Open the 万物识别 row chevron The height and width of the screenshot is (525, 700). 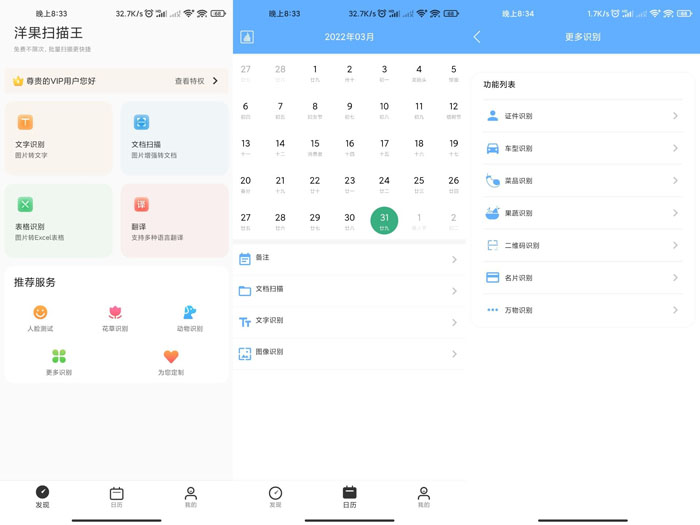coord(675,310)
